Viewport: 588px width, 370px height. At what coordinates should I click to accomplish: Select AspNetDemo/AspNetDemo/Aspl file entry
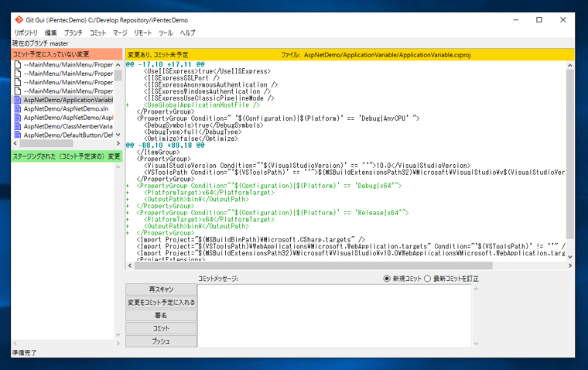point(68,118)
